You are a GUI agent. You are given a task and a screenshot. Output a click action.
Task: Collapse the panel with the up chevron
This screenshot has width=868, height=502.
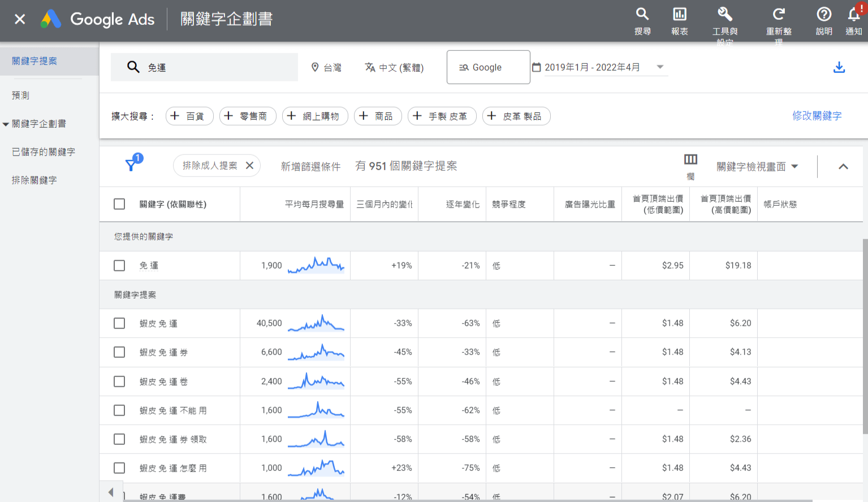pos(843,166)
